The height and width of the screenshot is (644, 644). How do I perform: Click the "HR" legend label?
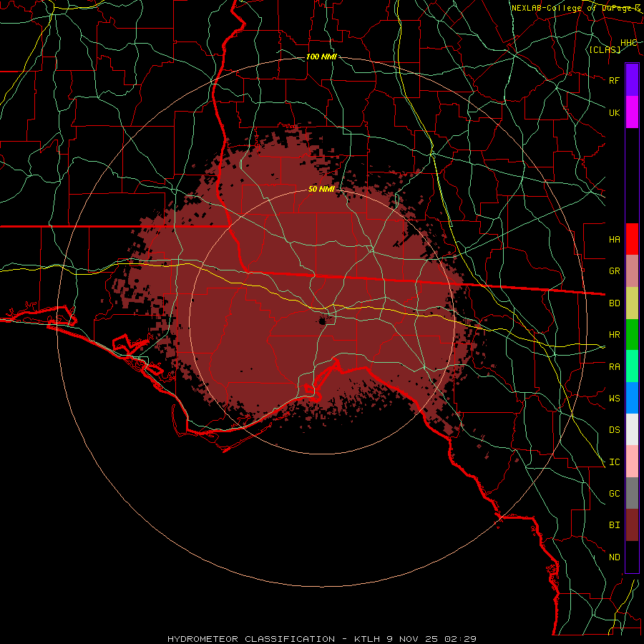pos(614,335)
